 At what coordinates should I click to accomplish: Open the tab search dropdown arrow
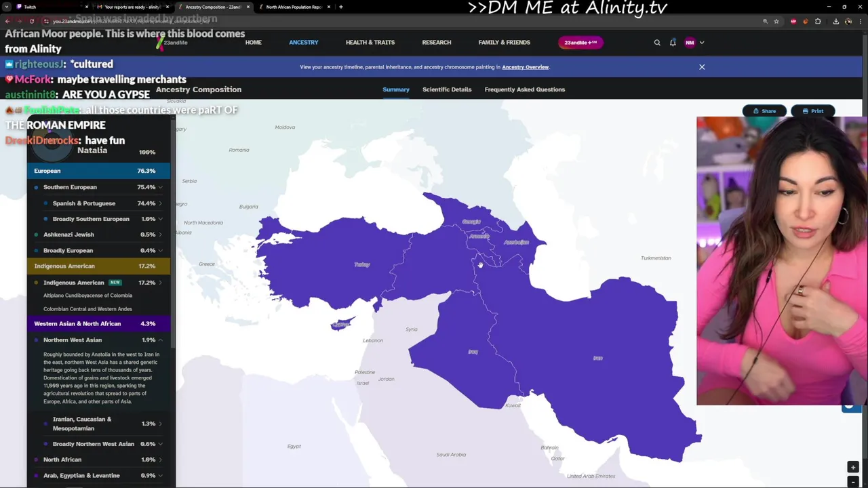pyautogui.click(x=7, y=7)
